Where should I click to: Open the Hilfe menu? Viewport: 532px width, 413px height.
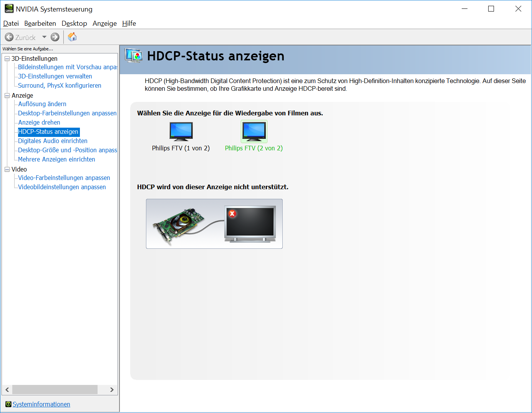(129, 23)
